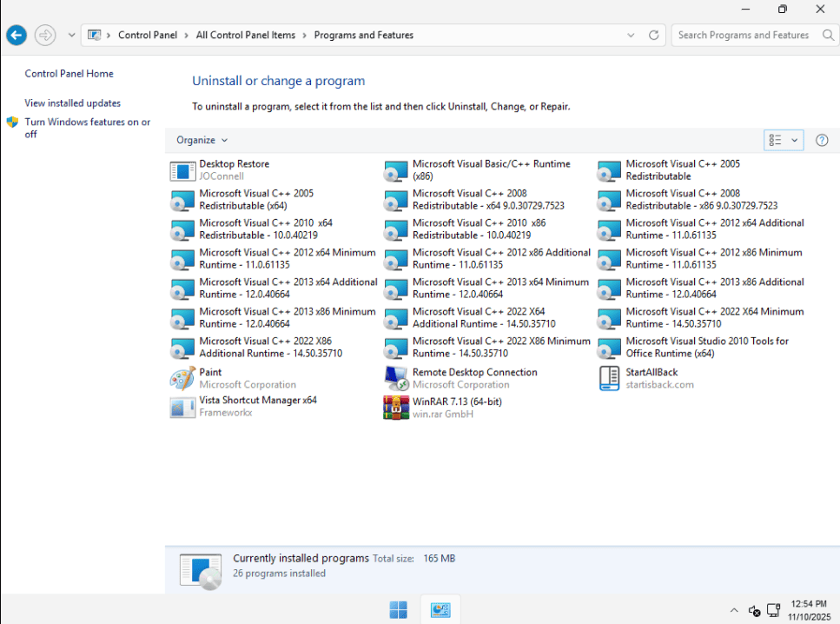Click the Remote Desktop Connection icon
This screenshot has height=624, width=840.
[396, 378]
